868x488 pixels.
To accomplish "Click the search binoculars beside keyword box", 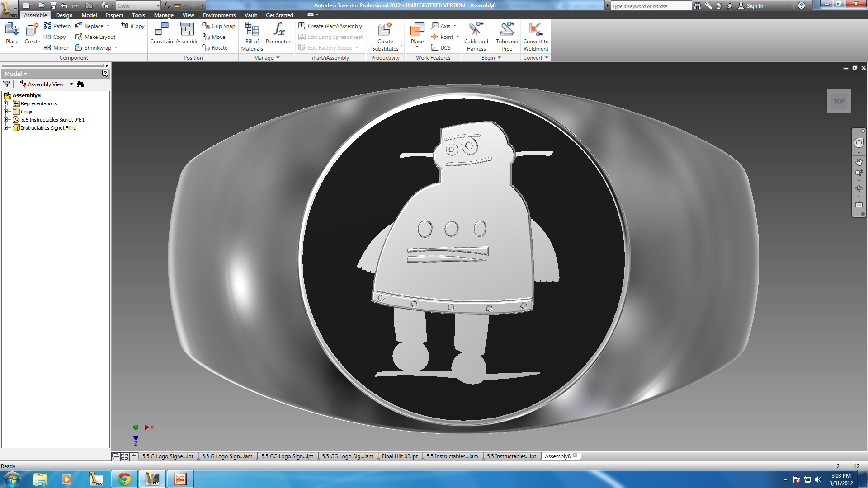I will [698, 5].
